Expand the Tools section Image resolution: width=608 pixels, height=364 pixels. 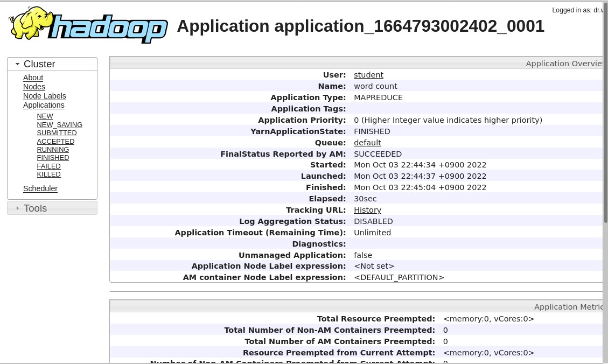(52, 208)
